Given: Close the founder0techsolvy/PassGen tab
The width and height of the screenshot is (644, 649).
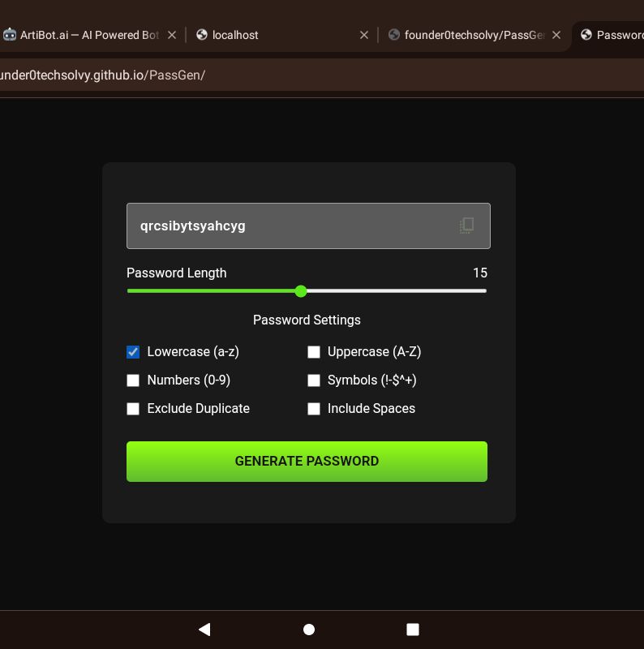Looking at the screenshot, I should coord(556,35).
